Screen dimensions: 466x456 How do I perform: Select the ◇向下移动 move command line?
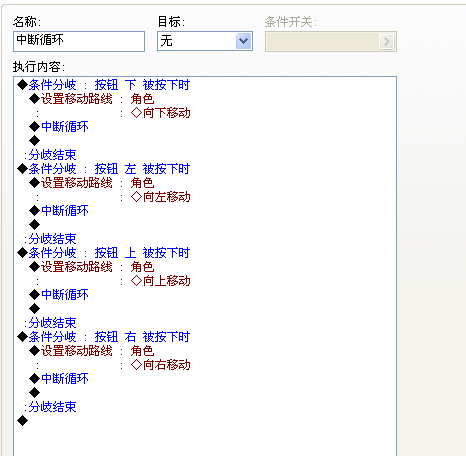click(161, 113)
